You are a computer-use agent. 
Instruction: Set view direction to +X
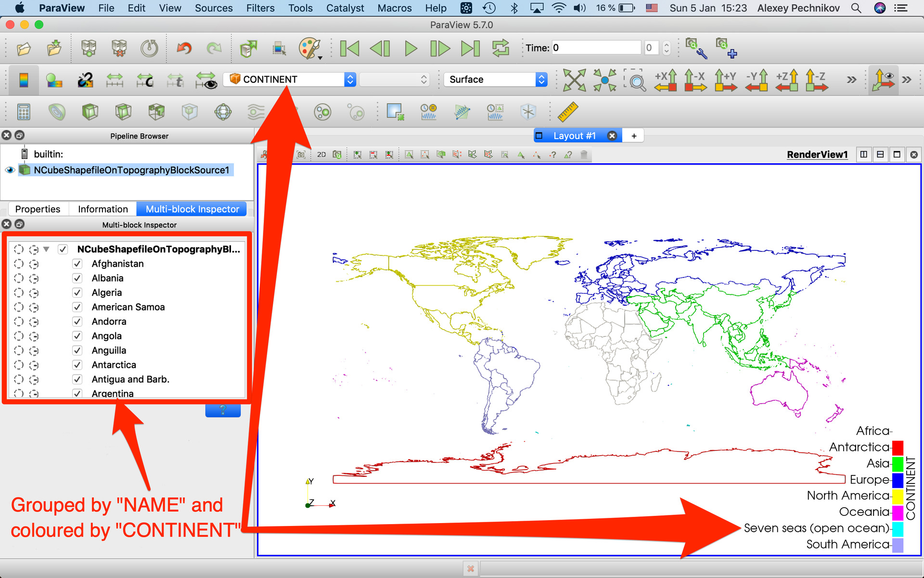pyautogui.click(x=666, y=80)
